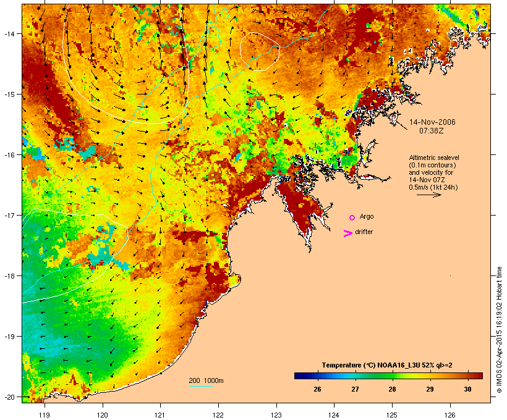Click the 28 value on color scale
The width and height of the screenshot is (507, 420).
tap(392, 389)
